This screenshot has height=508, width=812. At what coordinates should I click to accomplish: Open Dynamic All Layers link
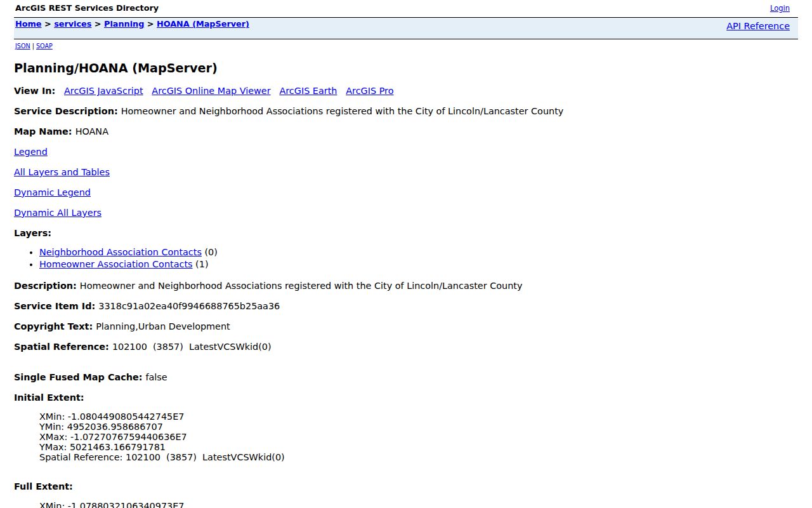(x=58, y=213)
